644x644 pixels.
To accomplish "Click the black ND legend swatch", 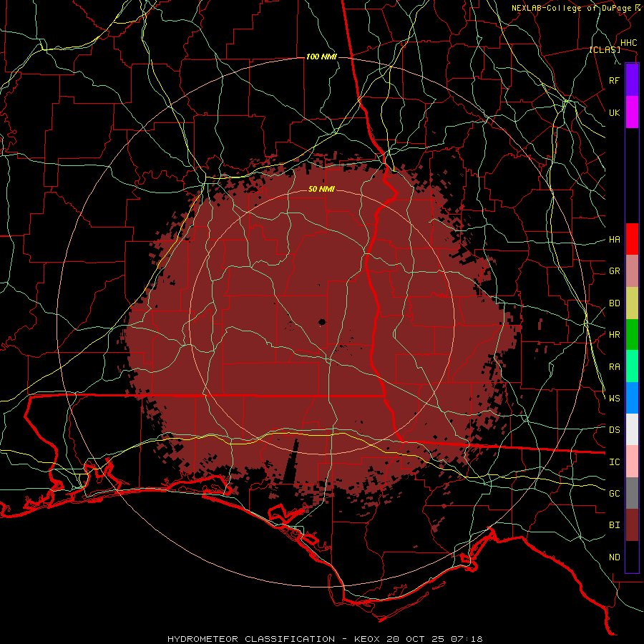I will 632,557.
